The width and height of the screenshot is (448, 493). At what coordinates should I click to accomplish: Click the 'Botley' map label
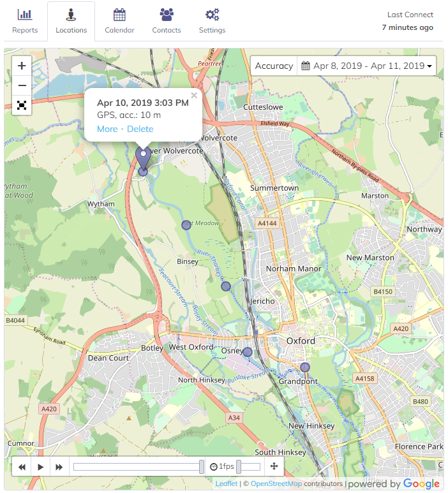tap(152, 348)
